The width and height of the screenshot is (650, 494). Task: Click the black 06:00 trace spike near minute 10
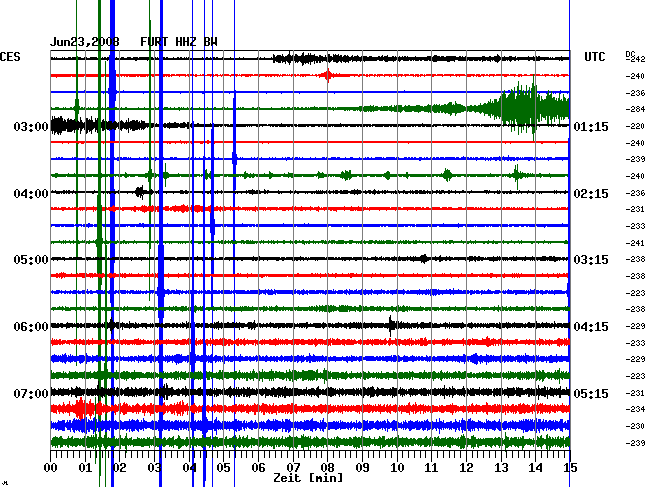point(390,325)
